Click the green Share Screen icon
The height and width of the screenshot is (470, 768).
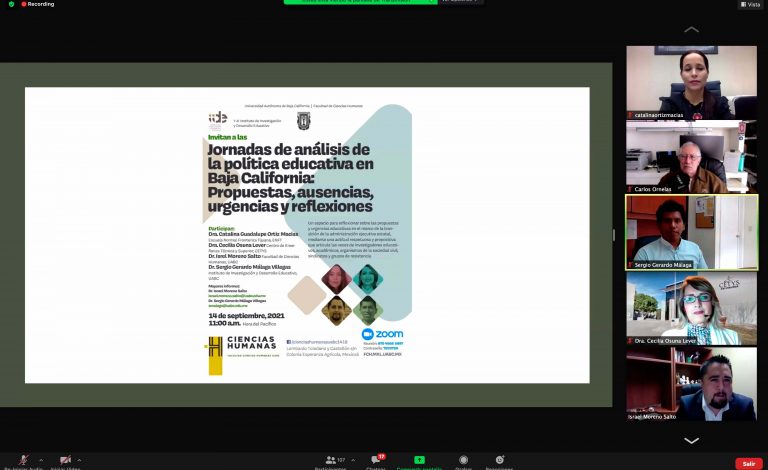(419, 461)
